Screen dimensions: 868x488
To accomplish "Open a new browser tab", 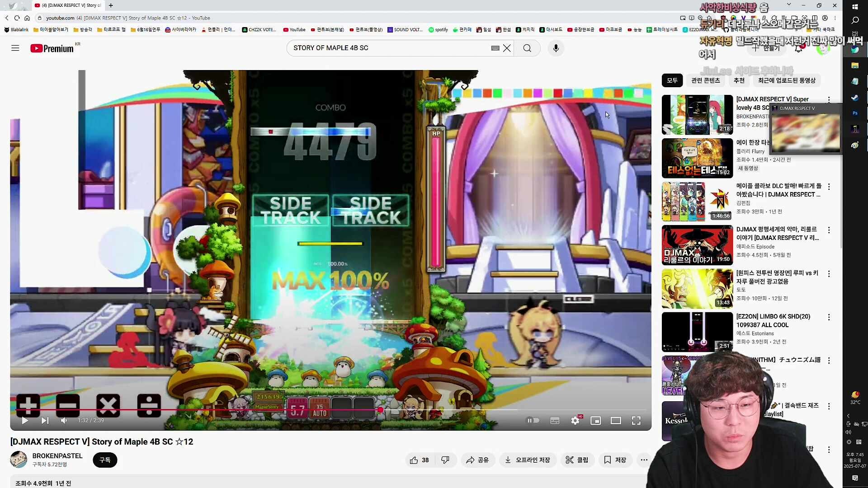I will pos(111,5).
